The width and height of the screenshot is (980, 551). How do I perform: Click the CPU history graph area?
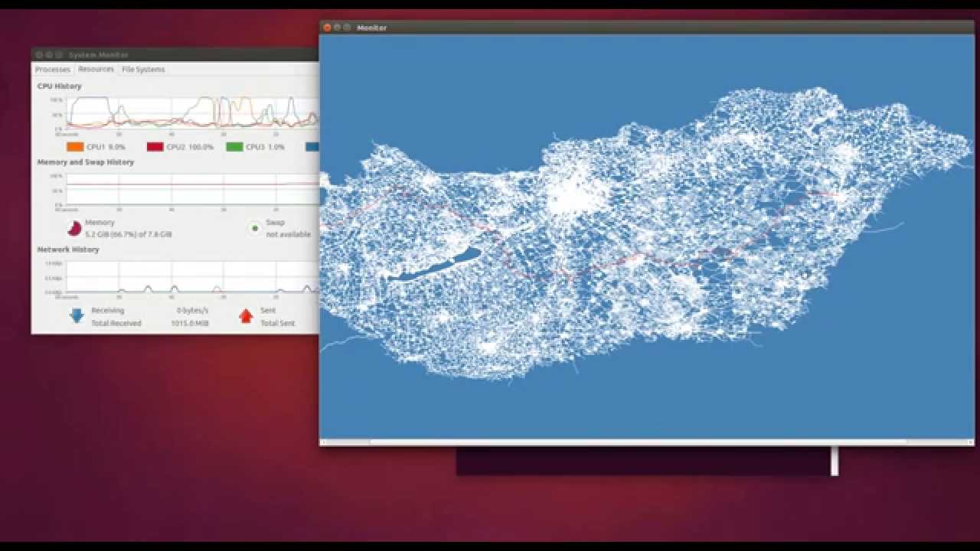click(x=192, y=112)
